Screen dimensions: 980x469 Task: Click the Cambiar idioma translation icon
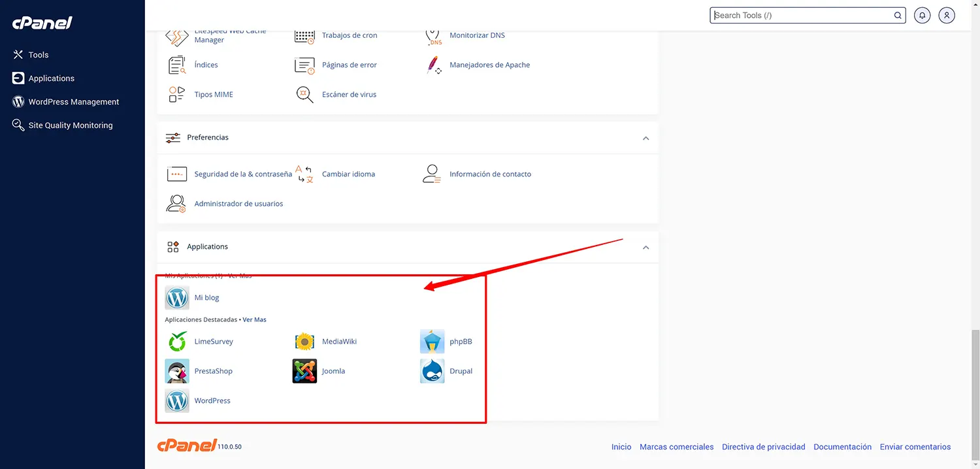(x=304, y=174)
